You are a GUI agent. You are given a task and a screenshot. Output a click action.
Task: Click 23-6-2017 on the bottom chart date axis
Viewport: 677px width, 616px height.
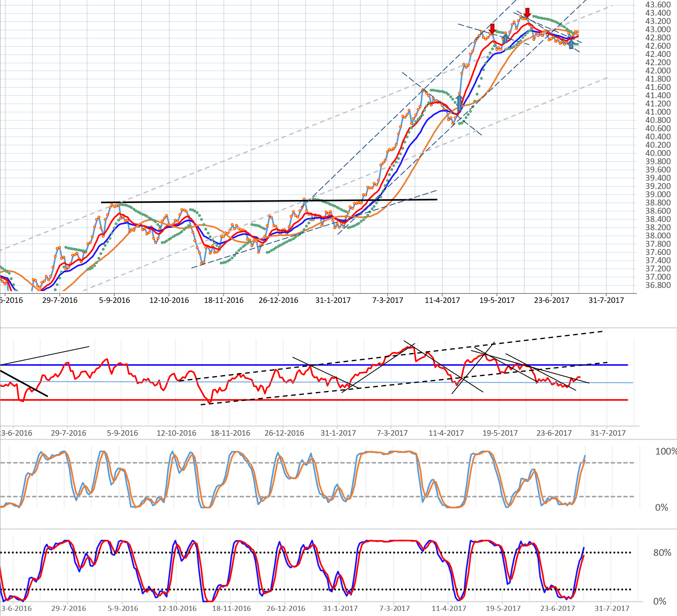[x=557, y=609]
